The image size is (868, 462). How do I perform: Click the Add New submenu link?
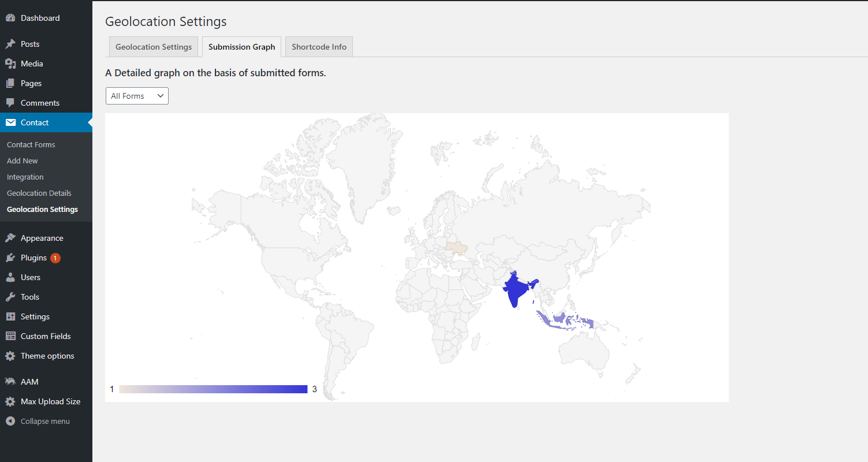click(x=23, y=161)
